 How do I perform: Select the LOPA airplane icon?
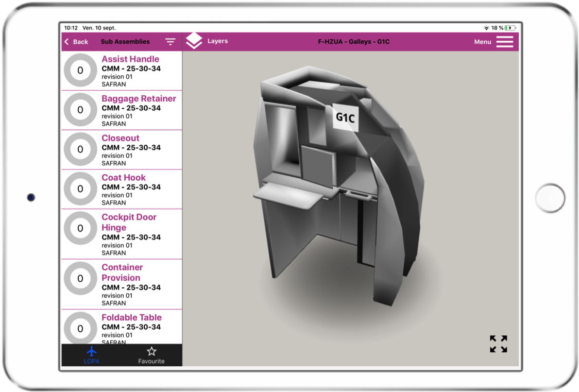tap(92, 351)
